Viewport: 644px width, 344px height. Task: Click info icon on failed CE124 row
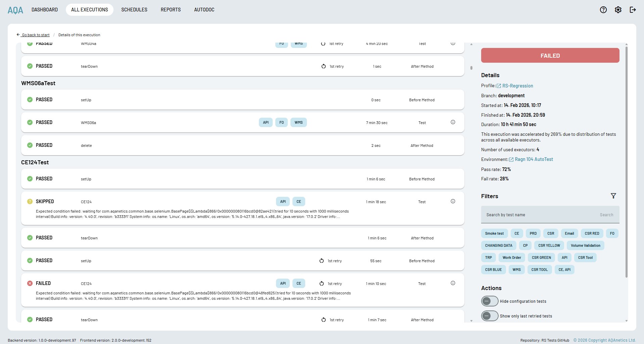[453, 283]
